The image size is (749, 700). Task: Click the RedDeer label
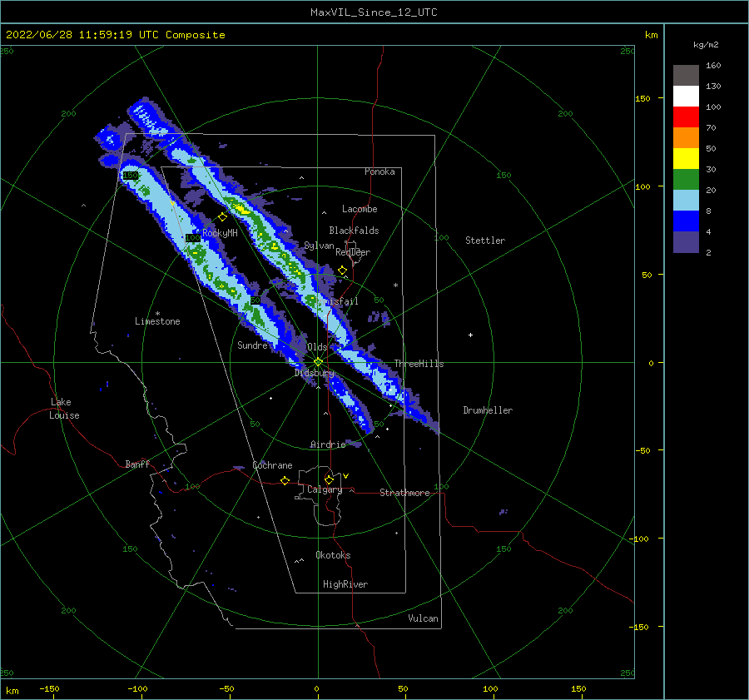(353, 252)
